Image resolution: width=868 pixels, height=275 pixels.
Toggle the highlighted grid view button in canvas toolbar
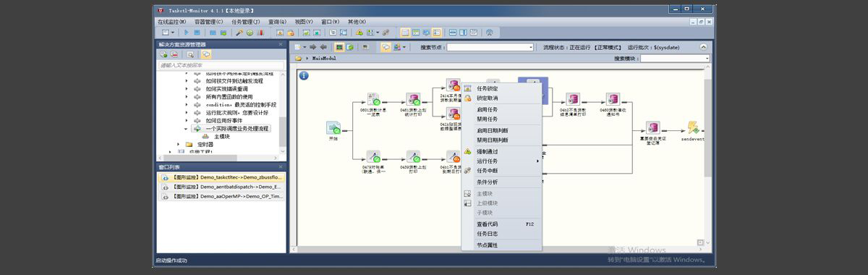point(339,47)
